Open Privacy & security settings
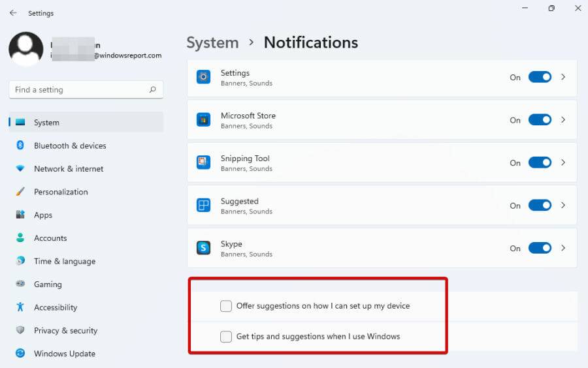 [86, 330]
